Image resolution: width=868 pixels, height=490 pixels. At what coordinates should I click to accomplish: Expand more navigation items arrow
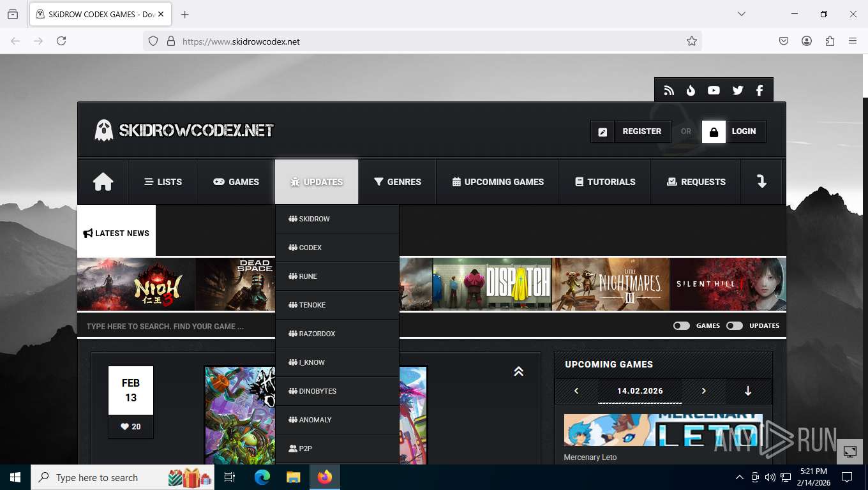(x=761, y=182)
